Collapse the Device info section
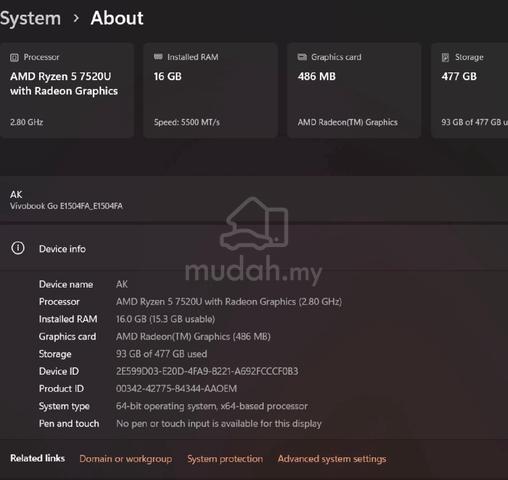This screenshot has height=480, width=508. [254, 248]
